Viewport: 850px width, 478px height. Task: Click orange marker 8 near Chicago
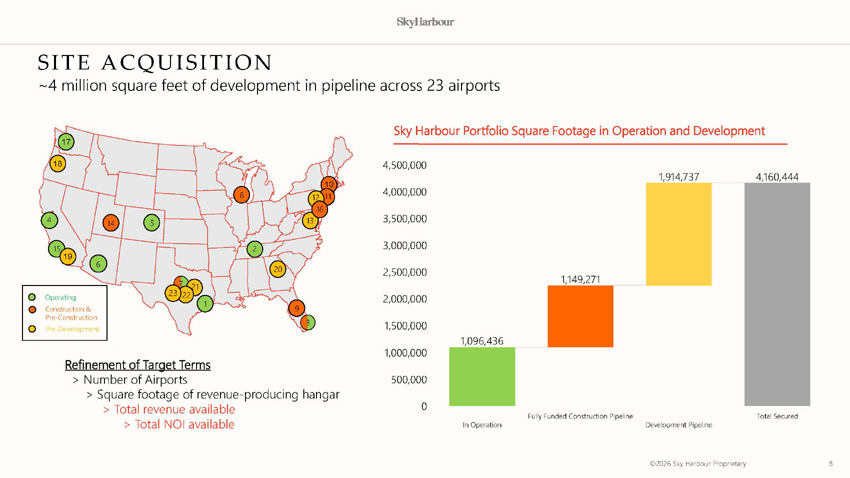click(242, 194)
